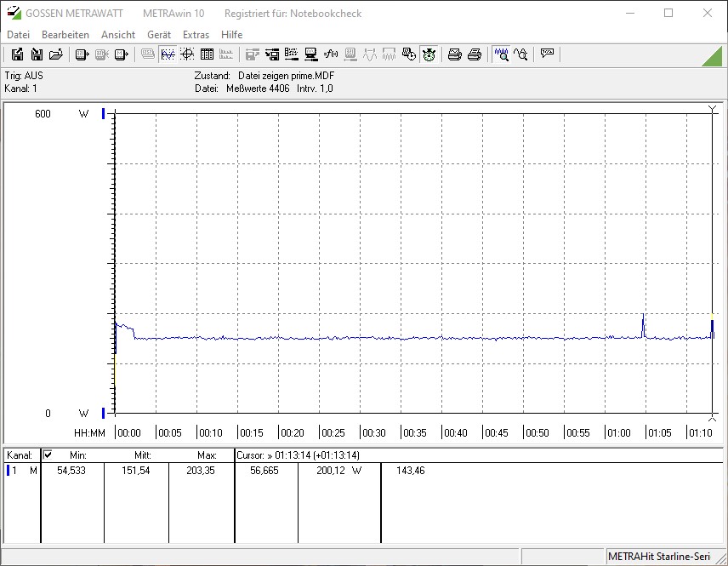Click the f(x) math function icon
This screenshot has width=728, height=566.
tap(331, 54)
